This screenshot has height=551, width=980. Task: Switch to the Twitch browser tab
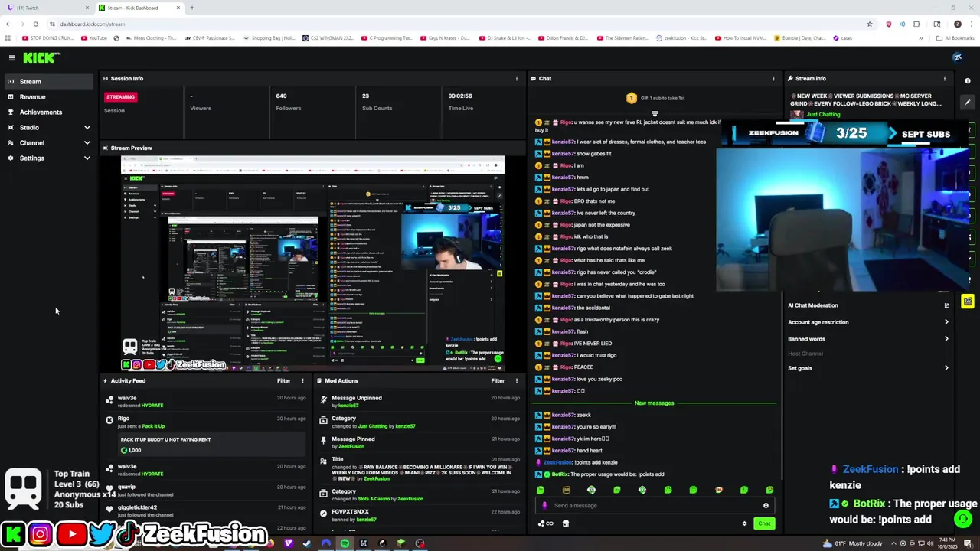tap(46, 8)
